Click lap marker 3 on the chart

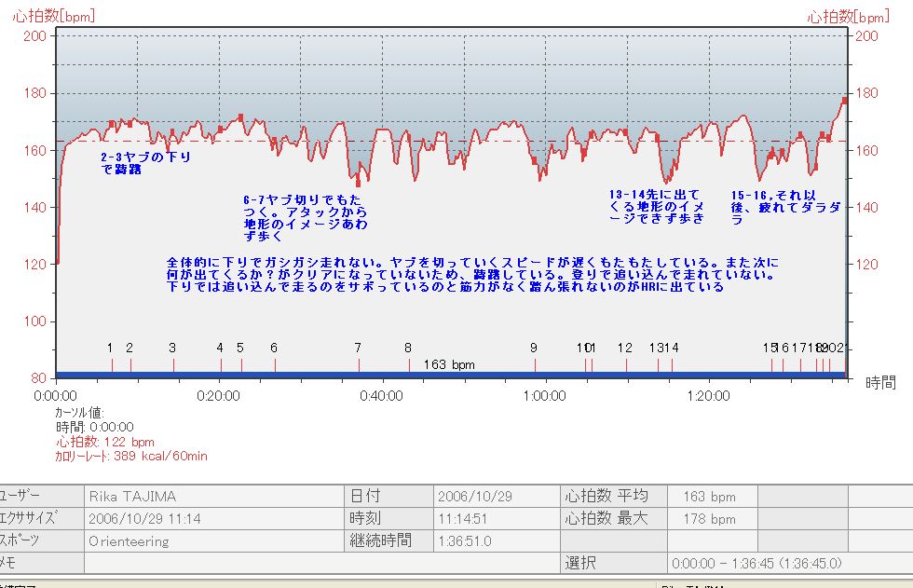(172, 349)
